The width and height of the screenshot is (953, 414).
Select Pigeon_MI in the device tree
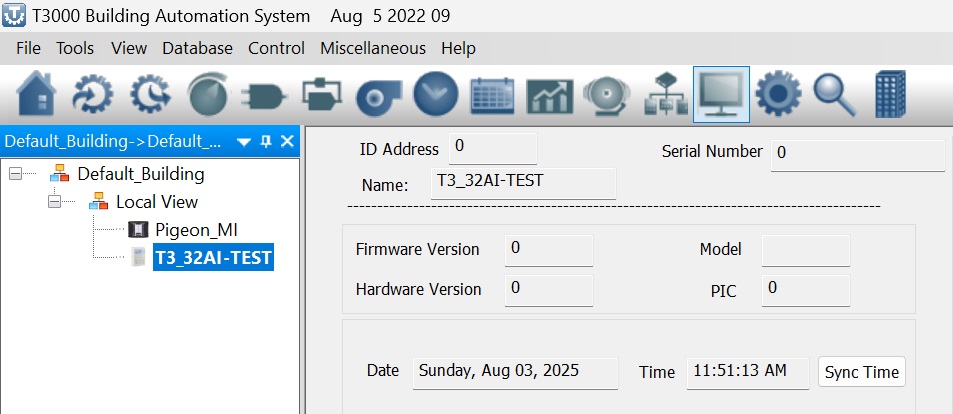coord(196,230)
